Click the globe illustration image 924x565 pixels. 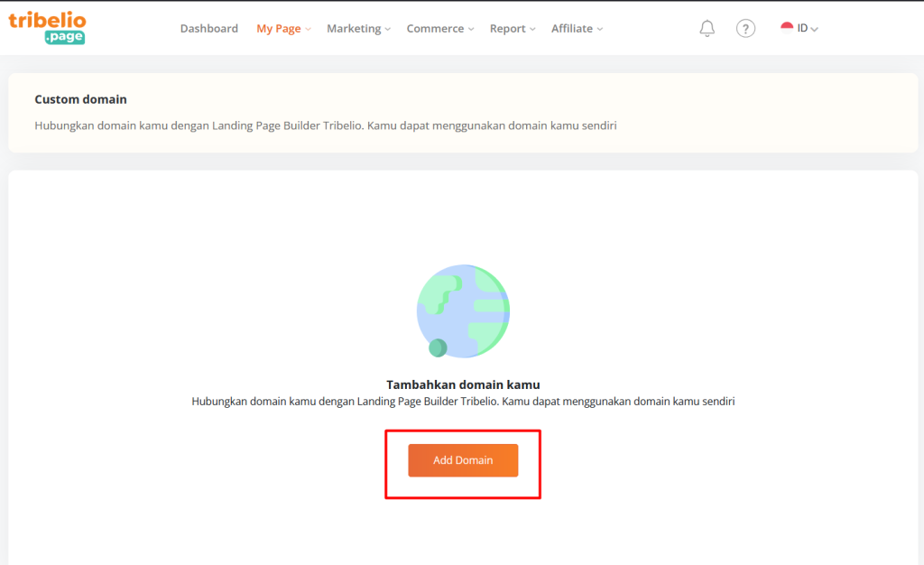point(463,310)
